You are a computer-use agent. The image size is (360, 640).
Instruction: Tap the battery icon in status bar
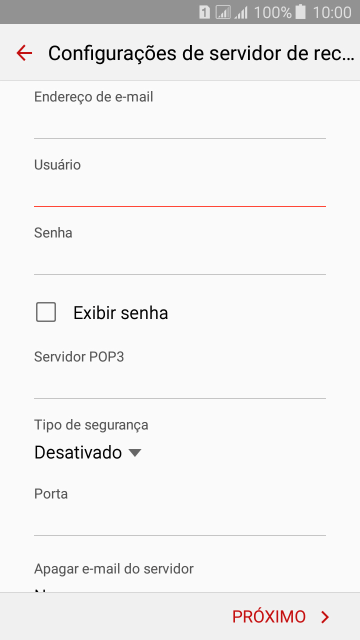coord(300,12)
